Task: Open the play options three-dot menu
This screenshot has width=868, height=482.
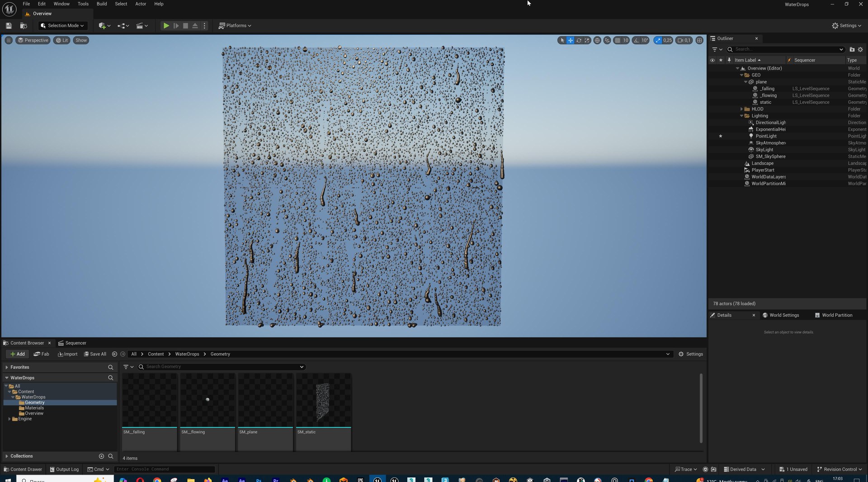Action: tap(204, 26)
